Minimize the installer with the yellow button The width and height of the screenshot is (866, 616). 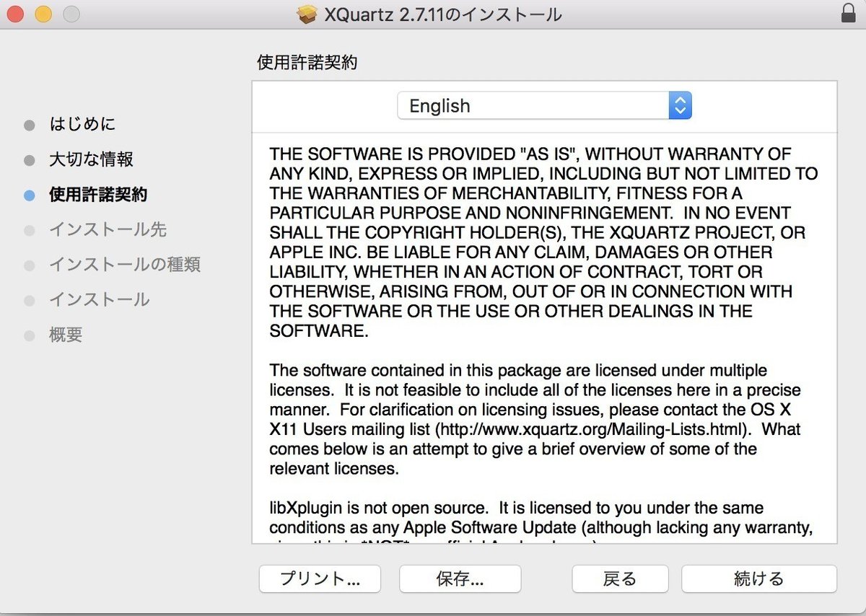click(42, 13)
